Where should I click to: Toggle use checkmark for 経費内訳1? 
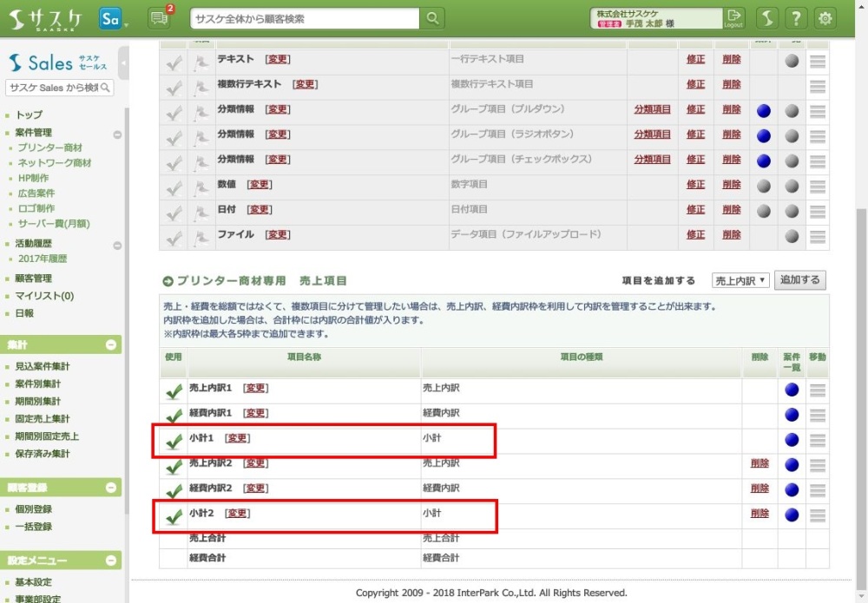(x=174, y=416)
